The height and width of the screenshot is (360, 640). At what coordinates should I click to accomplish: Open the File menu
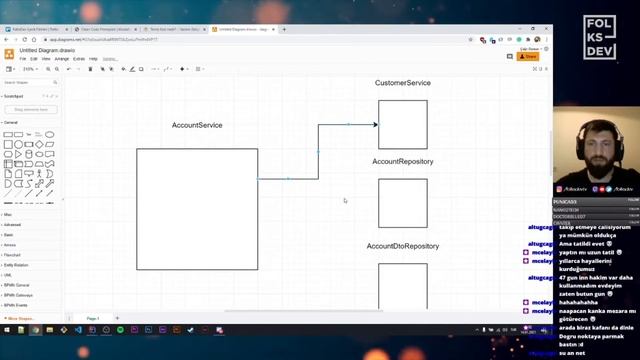(23, 59)
